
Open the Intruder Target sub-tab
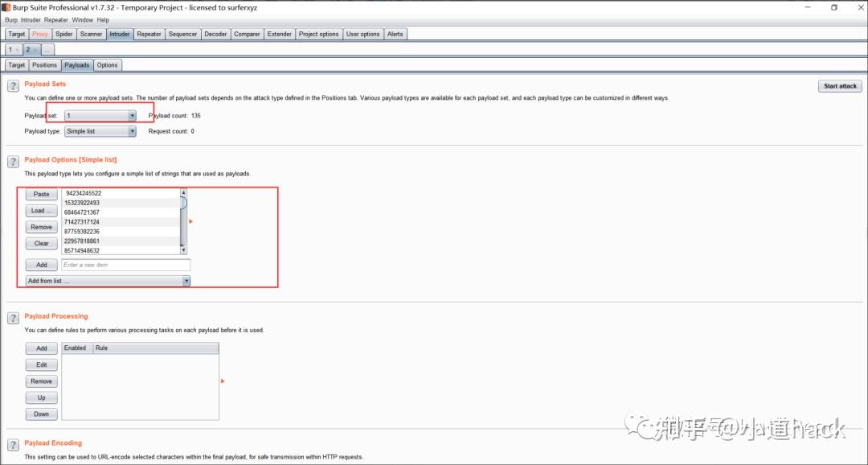pos(17,65)
